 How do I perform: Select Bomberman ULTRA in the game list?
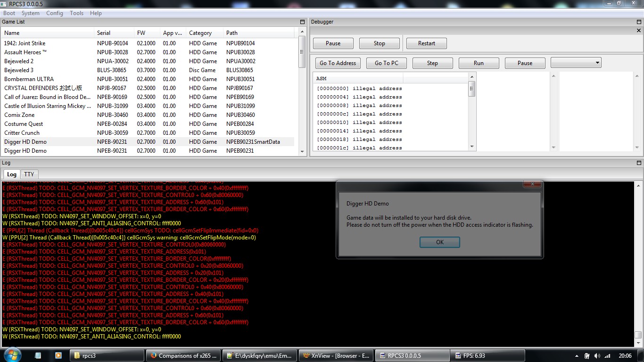click(29, 79)
